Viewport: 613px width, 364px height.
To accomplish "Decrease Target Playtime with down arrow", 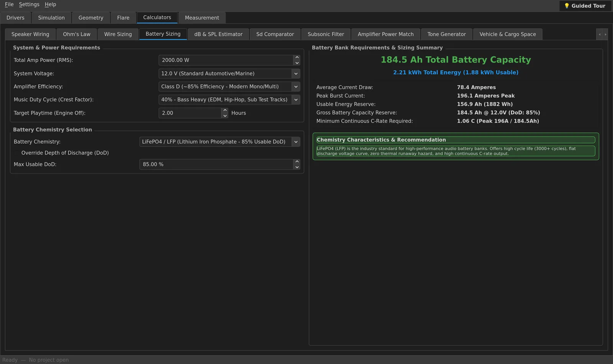I will point(225,116).
